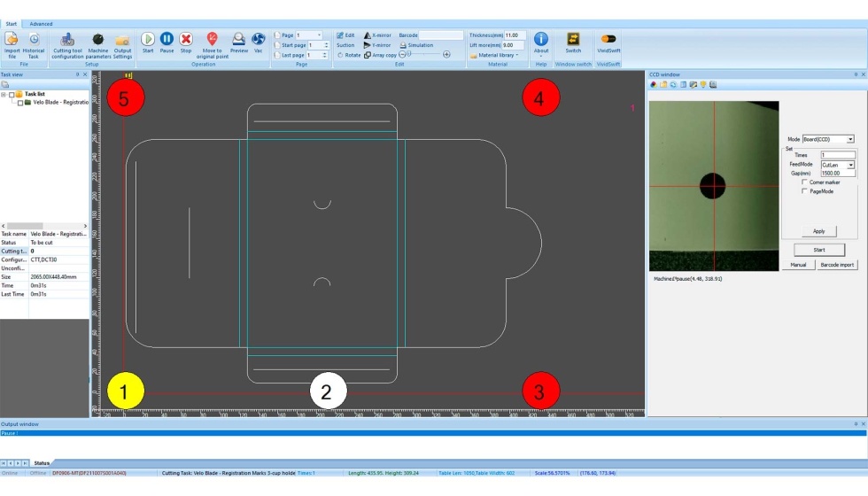Enable the Corner marker checkbox
The height and width of the screenshot is (496, 868).
coord(804,182)
